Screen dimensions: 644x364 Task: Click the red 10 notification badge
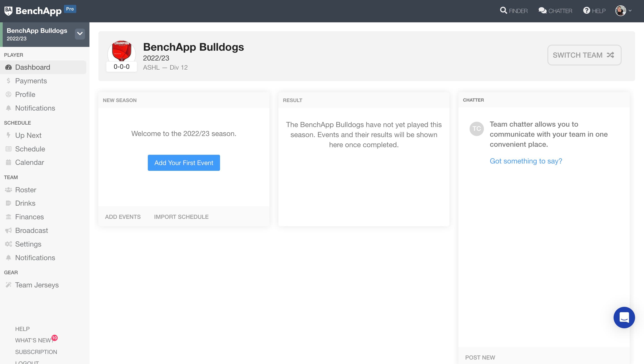(x=55, y=338)
